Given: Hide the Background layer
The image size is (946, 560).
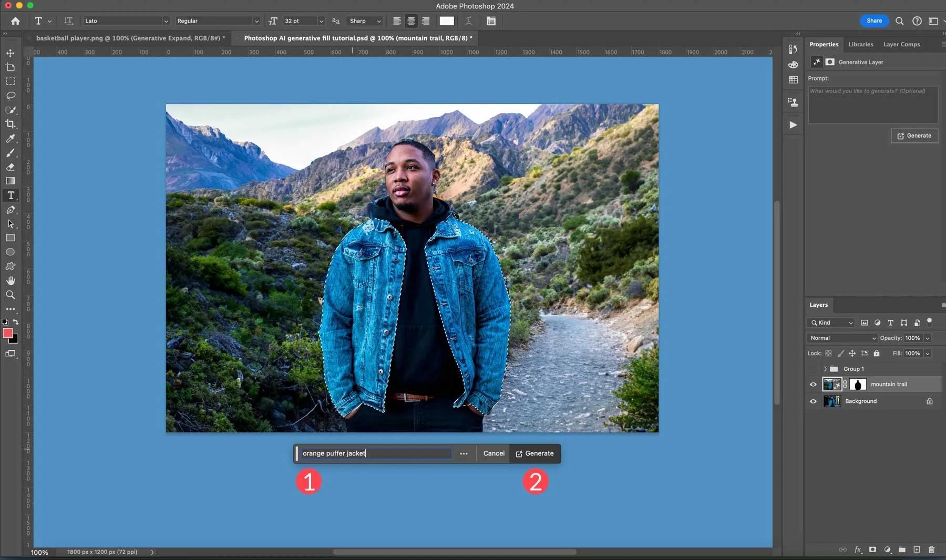Looking at the screenshot, I should pyautogui.click(x=813, y=401).
